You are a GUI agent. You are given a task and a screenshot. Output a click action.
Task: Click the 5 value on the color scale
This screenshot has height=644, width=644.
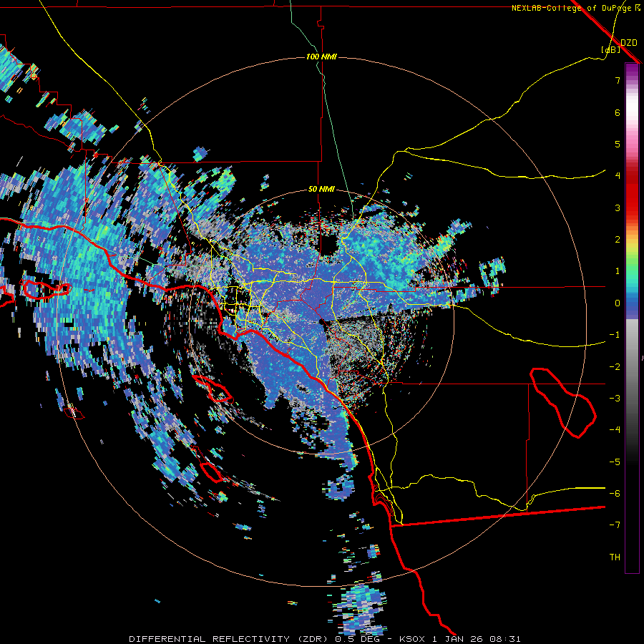[x=618, y=144]
